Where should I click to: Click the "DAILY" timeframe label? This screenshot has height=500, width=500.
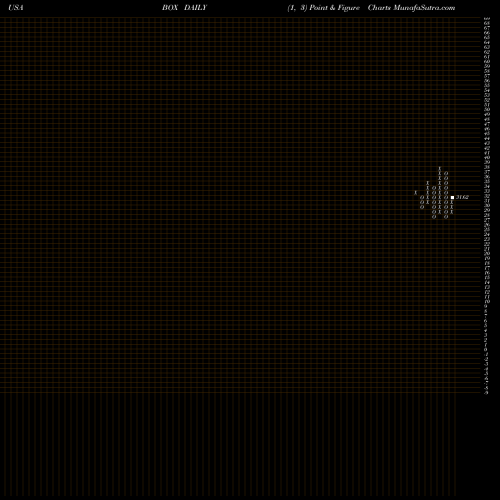[195, 8]
